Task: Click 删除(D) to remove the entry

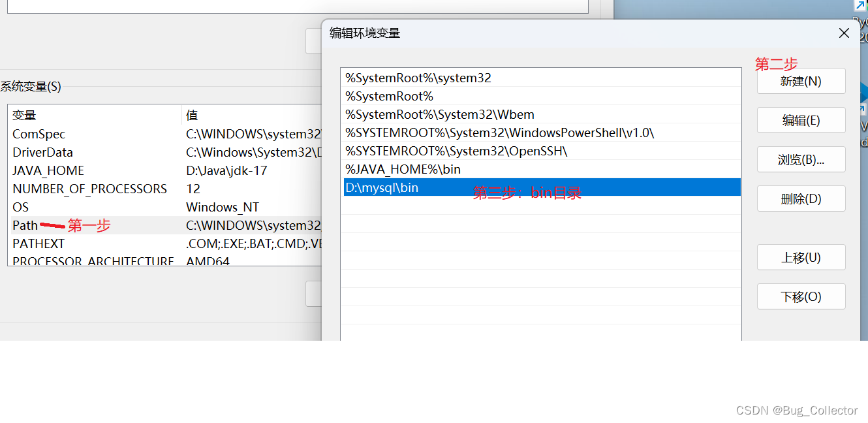Action: click(801, 198)
